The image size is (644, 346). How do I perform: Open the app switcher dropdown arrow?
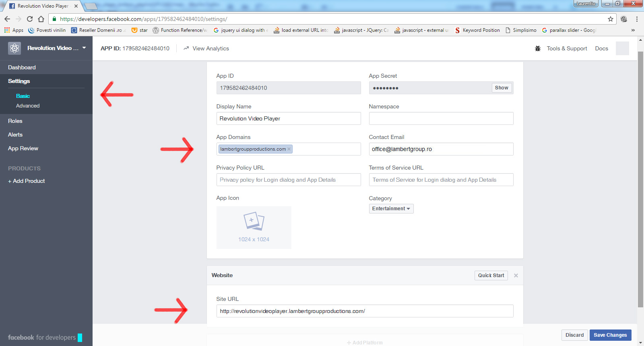84,48
